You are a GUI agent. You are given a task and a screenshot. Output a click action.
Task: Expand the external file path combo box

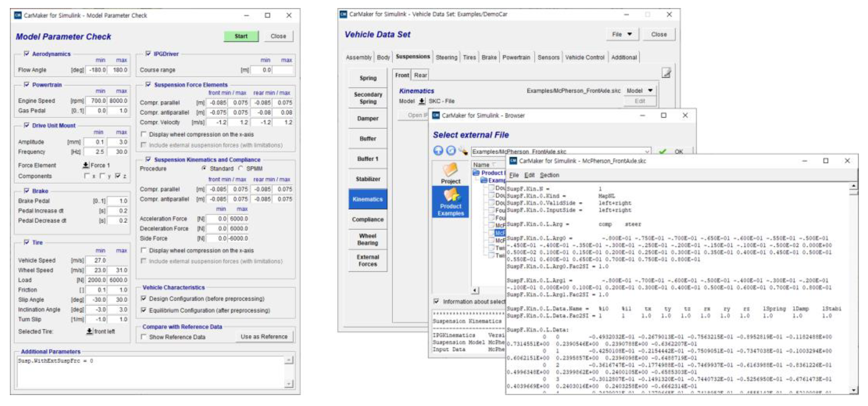[x=647, y=152]
